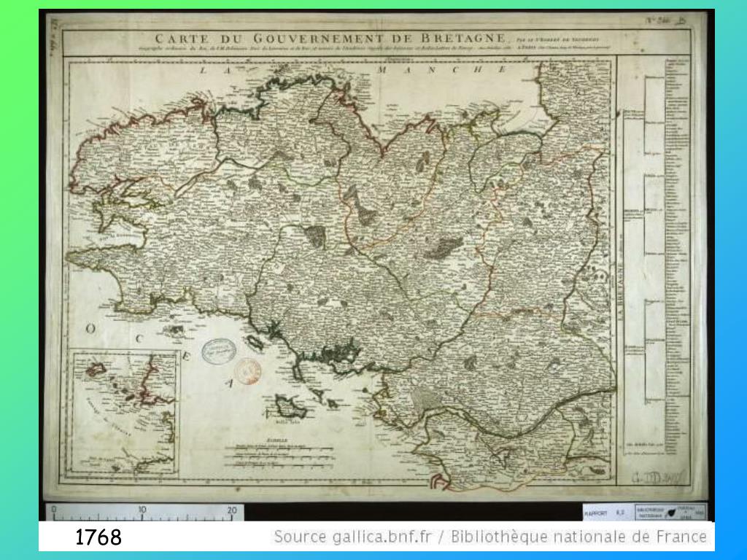Viewport: 747px width, 560px height.
Task: Click the blue oval library stamp
Action: (x=216, y=351)
